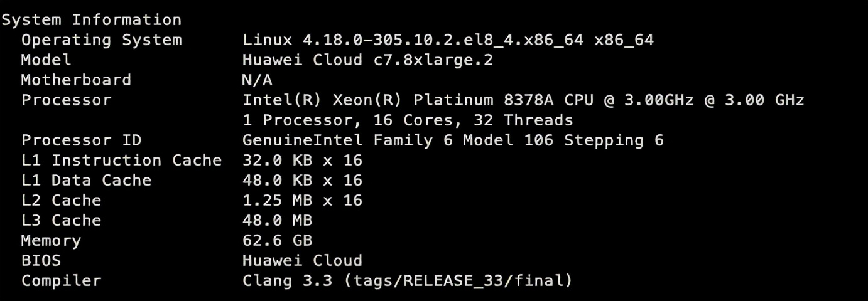This screenshot has height=301, width=868.
Task: Click the L1 Instruction Cache label
Action: pos(121,161)
